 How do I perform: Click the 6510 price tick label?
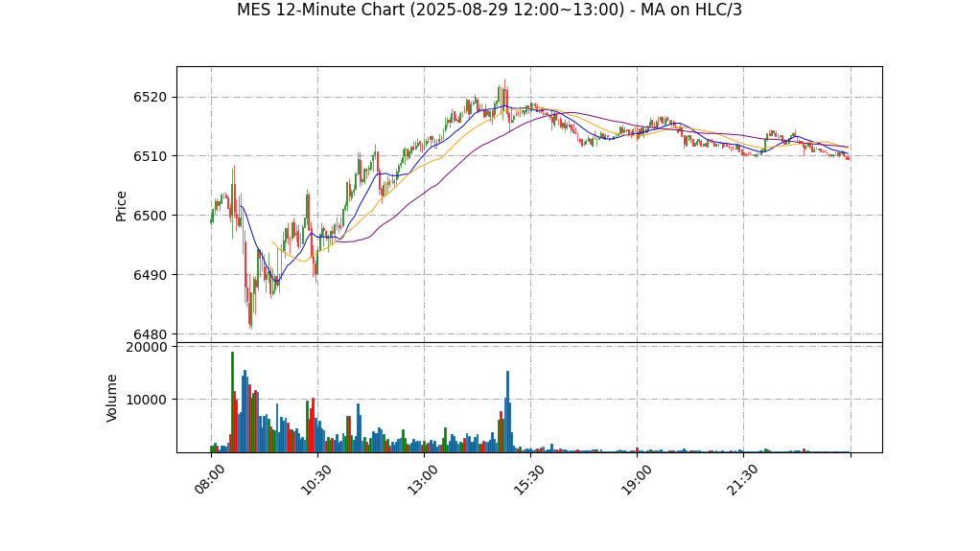150,156
